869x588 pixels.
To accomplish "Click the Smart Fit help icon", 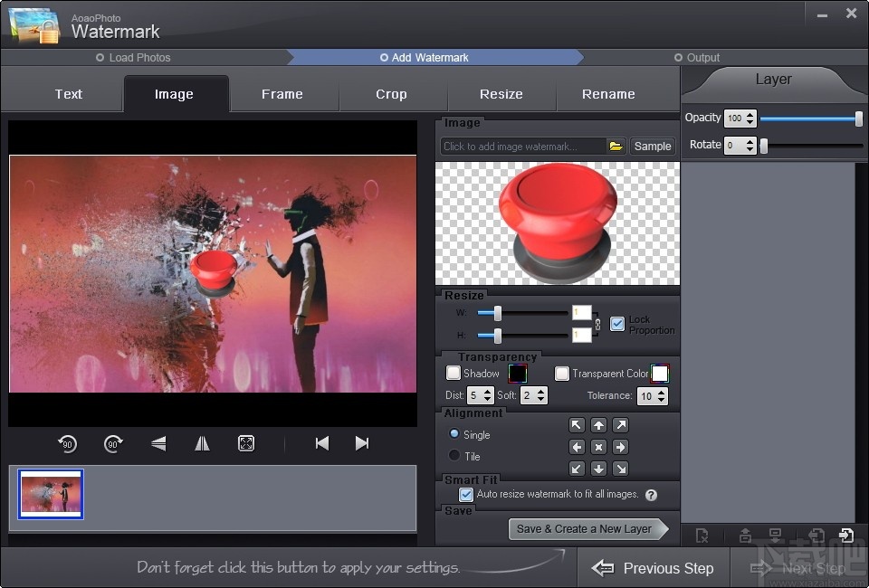I will pos(651,495).
